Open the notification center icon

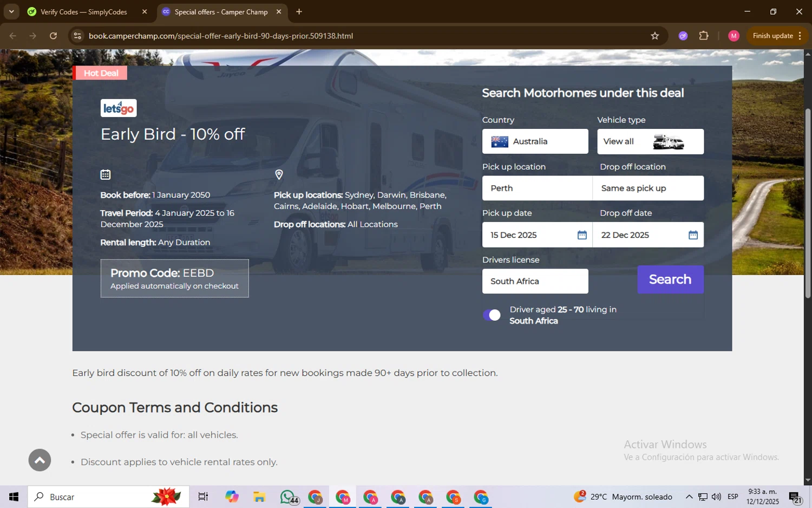[795, 497]
